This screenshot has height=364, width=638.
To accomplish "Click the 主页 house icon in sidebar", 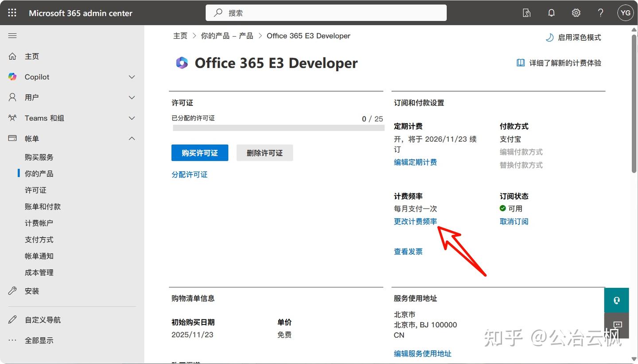I will click(12, 56).
